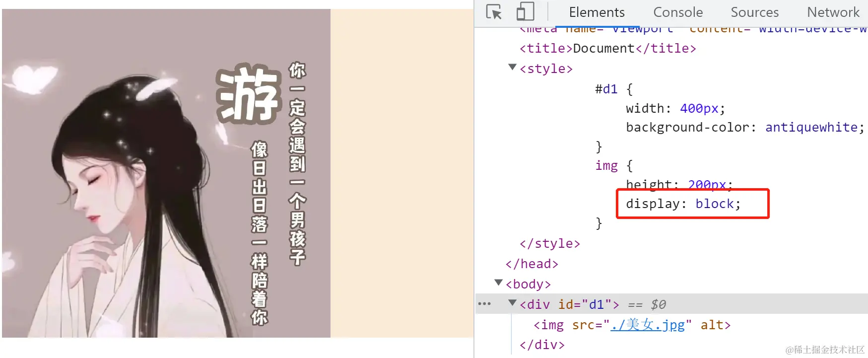Select the img src row
The image size is (868, 358).
(632, 325)
